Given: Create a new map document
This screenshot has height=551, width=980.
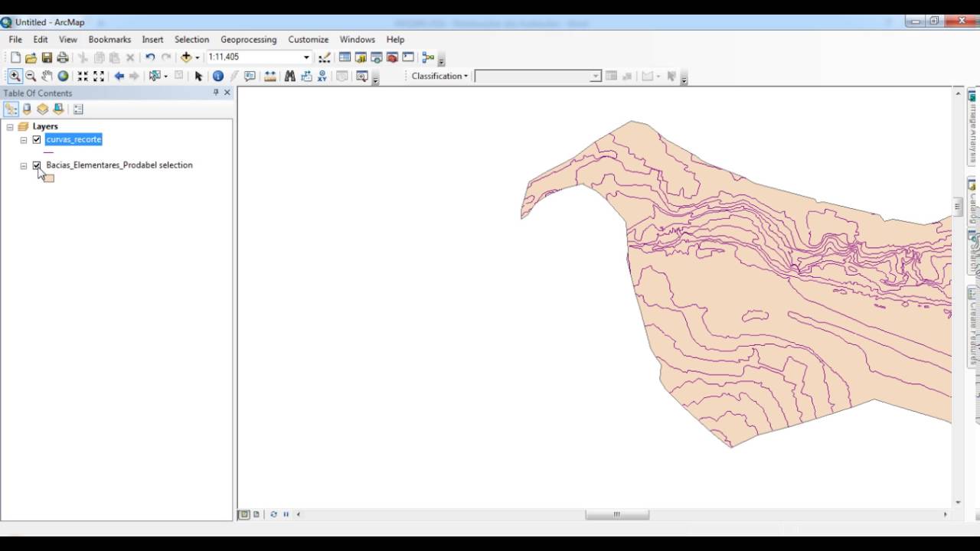Looking at the screenshot, I should (15, 57).
